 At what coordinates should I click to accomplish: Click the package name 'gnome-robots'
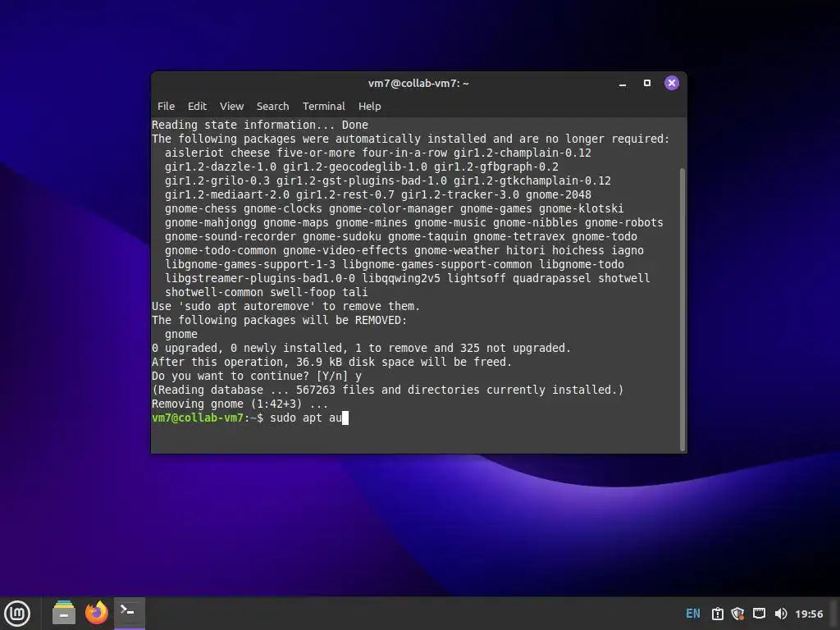624,222
